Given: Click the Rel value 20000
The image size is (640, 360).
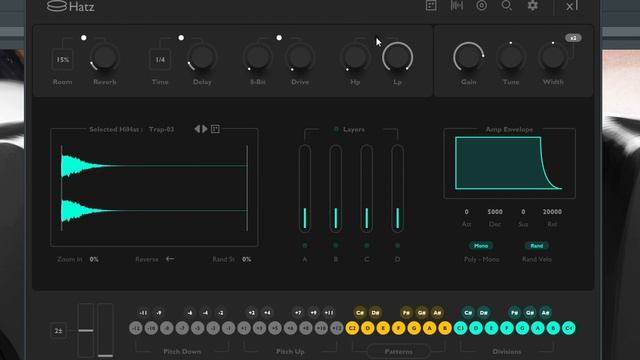Looking at the screenshot, I should point(552,211).
